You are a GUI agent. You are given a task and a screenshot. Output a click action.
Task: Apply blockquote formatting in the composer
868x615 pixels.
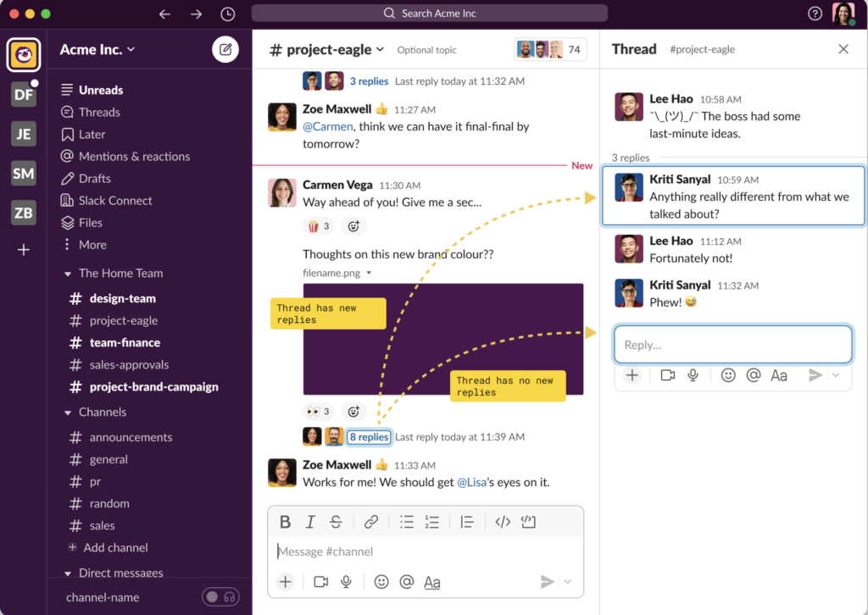pyautogui.click(x=467, y=522)
